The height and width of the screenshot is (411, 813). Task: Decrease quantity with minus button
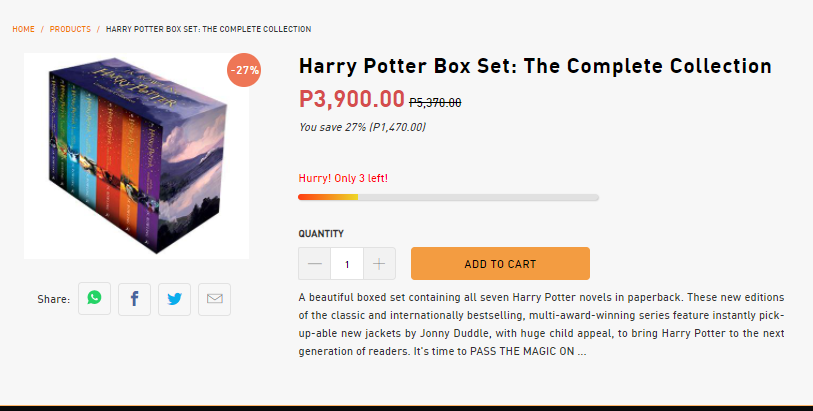(314, 264)
